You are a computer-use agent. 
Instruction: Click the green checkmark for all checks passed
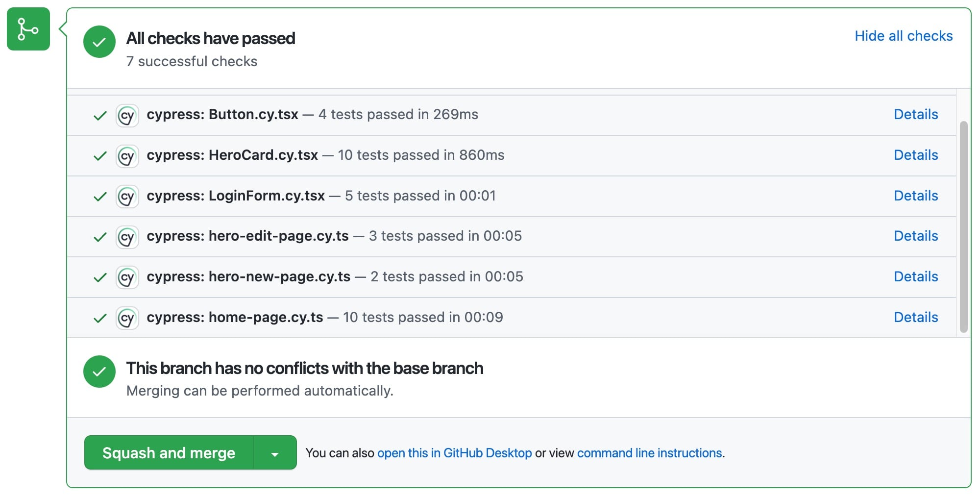pyautogui.click(x=99, y=42)
